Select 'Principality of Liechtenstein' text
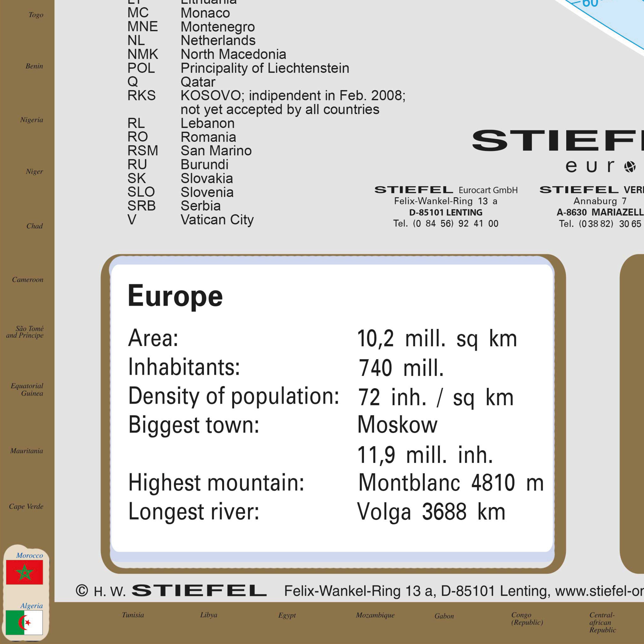This screenshot has height=644, width=644. pos(265,68)
